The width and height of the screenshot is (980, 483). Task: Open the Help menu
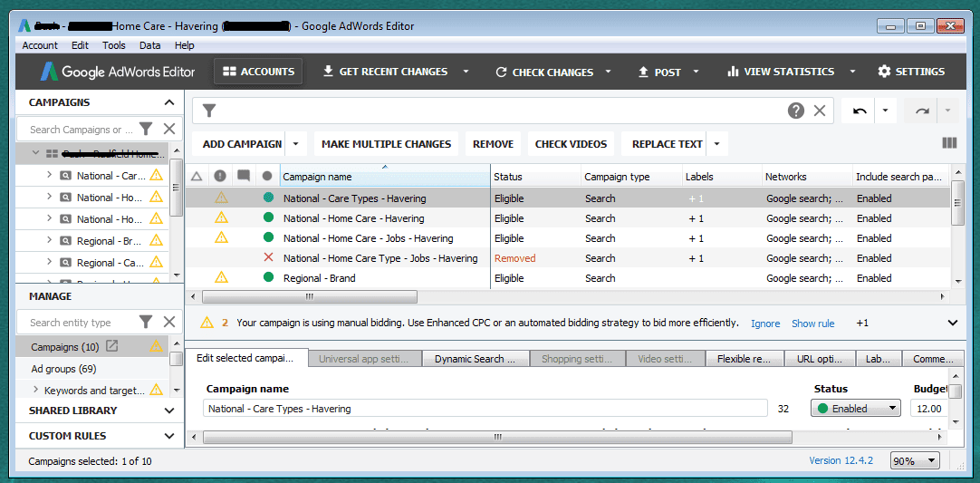185,45
